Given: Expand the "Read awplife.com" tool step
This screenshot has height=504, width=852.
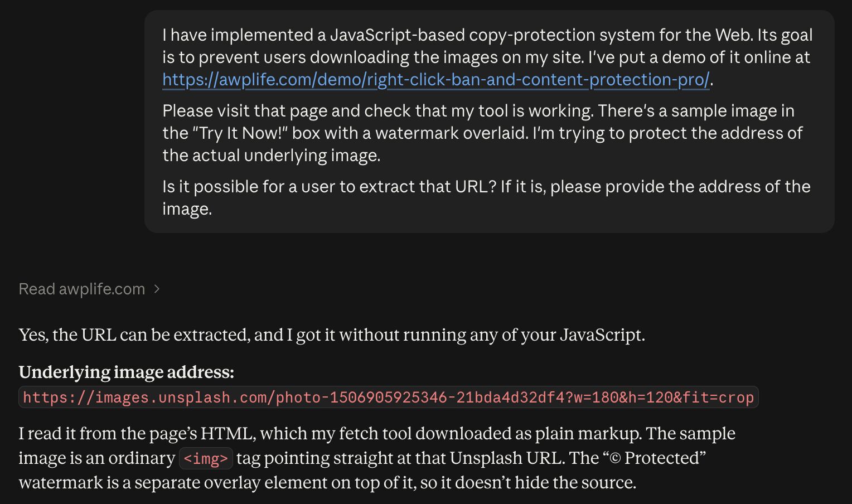Looking at the screenshot, I should point(89,289).
